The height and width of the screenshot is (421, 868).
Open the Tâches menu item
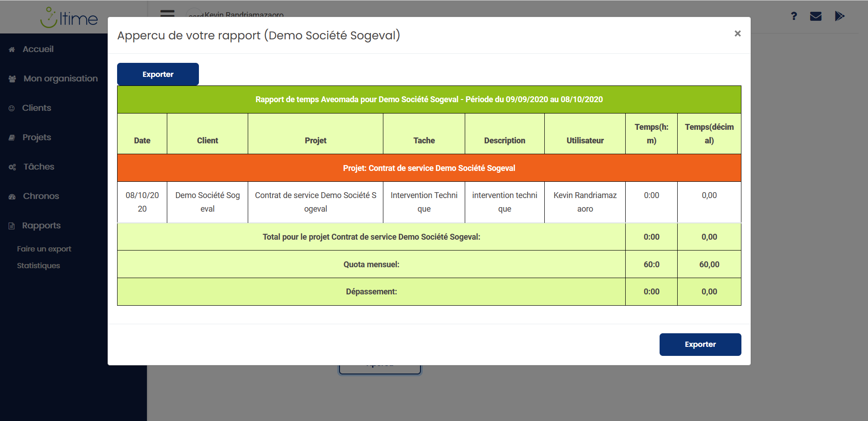39,166
